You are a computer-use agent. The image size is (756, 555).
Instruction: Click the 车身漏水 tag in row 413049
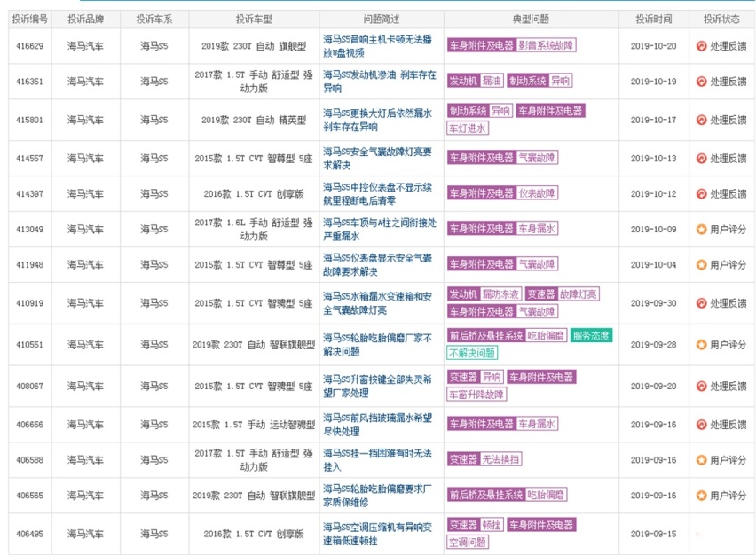[x=537, y=229]
